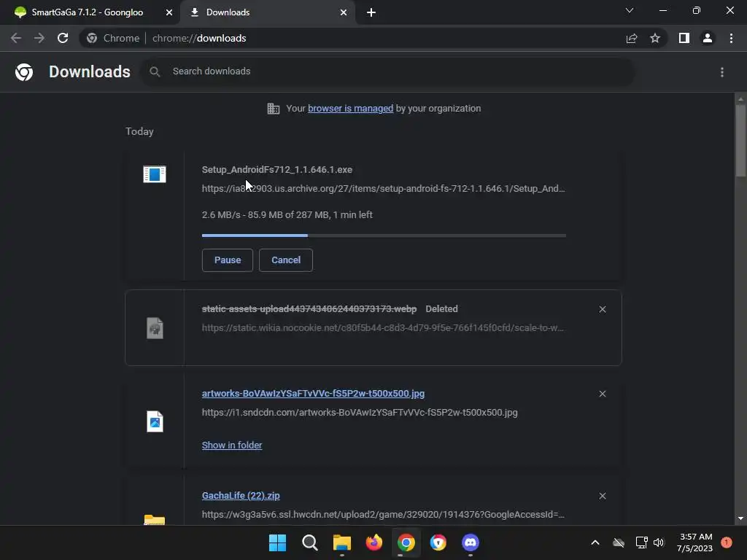Click the sndcdn.com artworks source URL

(x=360, y=413)
